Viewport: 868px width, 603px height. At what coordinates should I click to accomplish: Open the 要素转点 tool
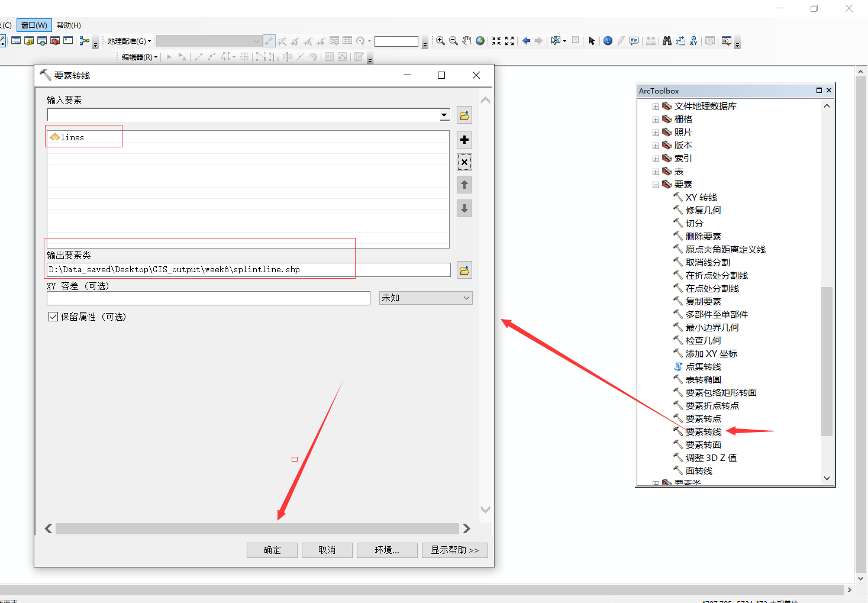[x=703, y=418]
